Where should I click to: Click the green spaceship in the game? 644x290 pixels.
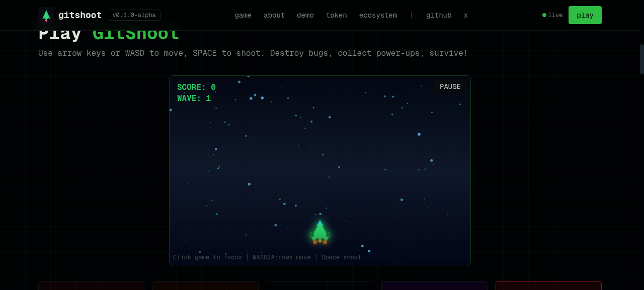click(320, 232)
